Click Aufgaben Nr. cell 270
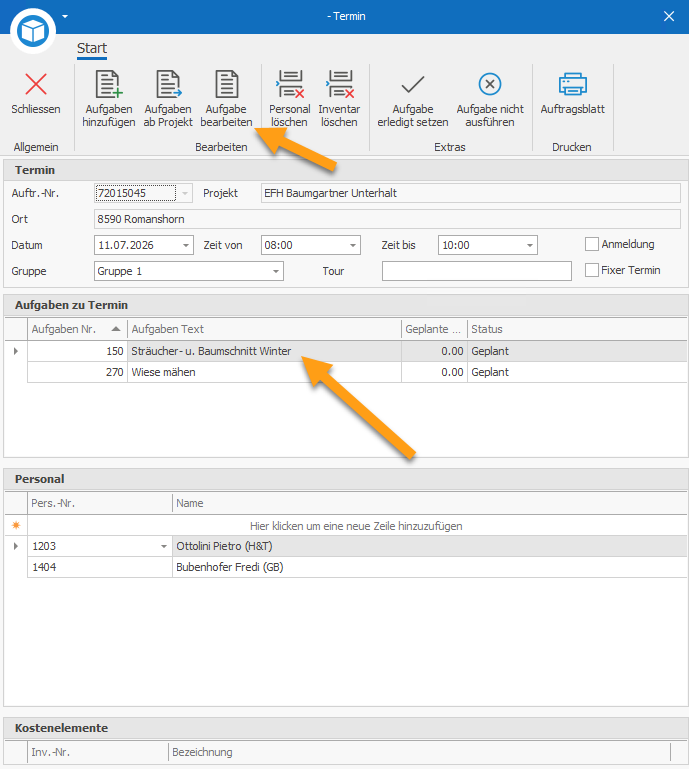The width and height of the screenshot is (689, 769). (77, 372)
